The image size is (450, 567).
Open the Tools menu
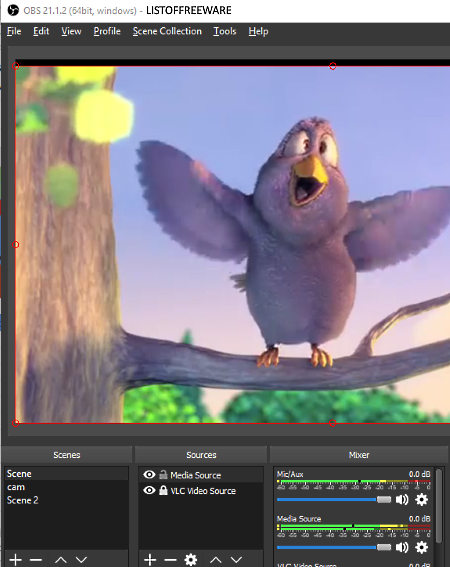[225, 31]
